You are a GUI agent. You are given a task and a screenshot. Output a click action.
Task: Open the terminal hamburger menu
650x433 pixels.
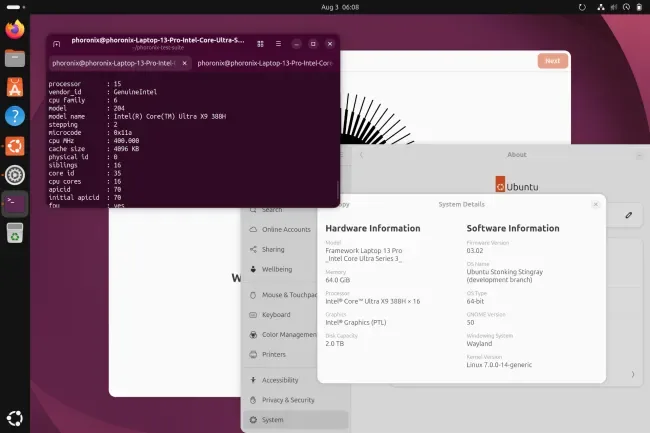point(278,44)
